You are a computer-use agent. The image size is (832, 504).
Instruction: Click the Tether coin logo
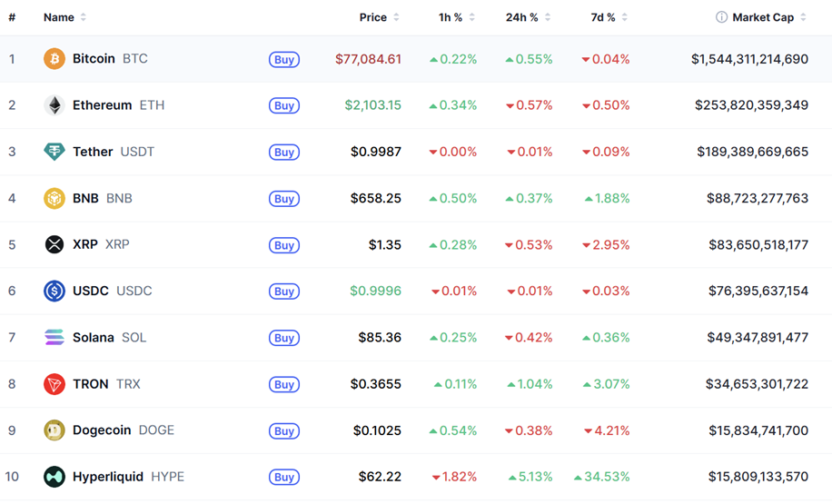point(54,152)
